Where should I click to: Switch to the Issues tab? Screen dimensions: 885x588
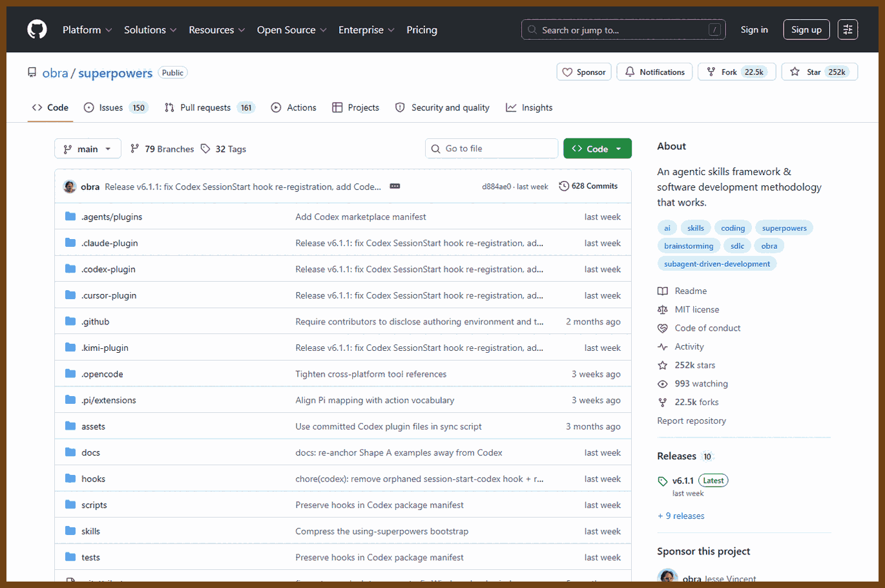[x=116, y=108]
